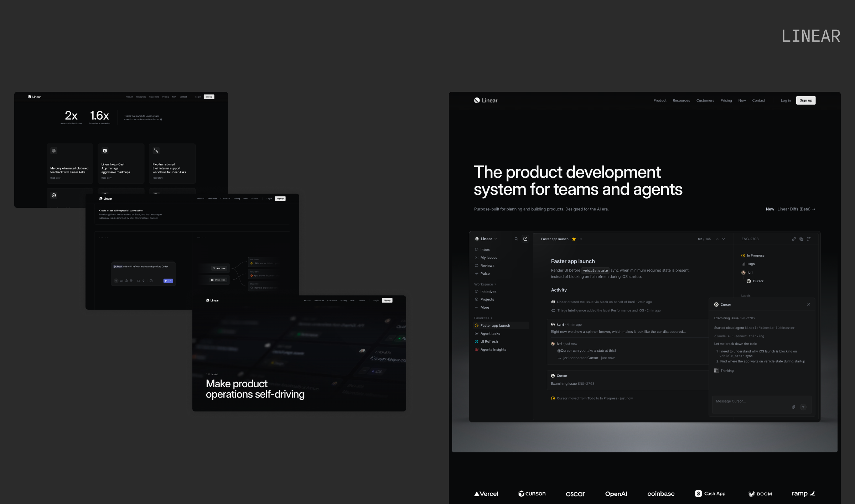Click the search icon in Linear sidebar
This screenshot has height=504, width=855.
516,239
